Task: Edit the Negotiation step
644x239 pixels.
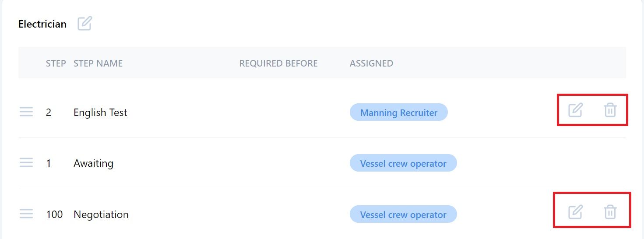Action: coord(575,212)
